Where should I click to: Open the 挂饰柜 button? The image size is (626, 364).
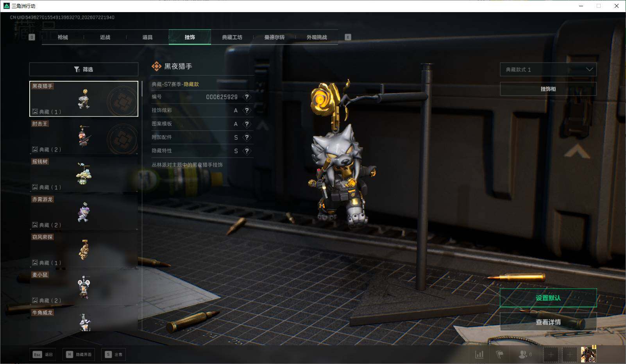pos(548,89)
